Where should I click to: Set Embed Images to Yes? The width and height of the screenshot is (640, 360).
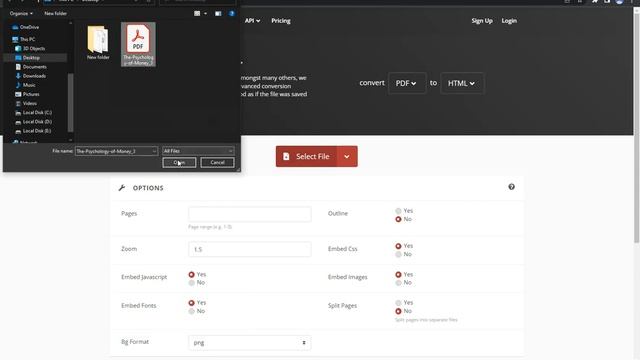pyautogui.click(x=398, y=275)
